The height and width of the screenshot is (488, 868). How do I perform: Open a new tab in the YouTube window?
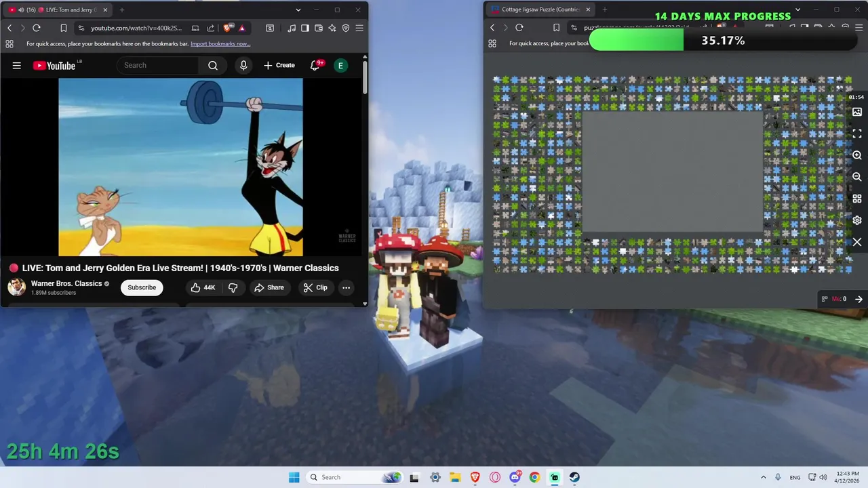click(x=122, y=10)
